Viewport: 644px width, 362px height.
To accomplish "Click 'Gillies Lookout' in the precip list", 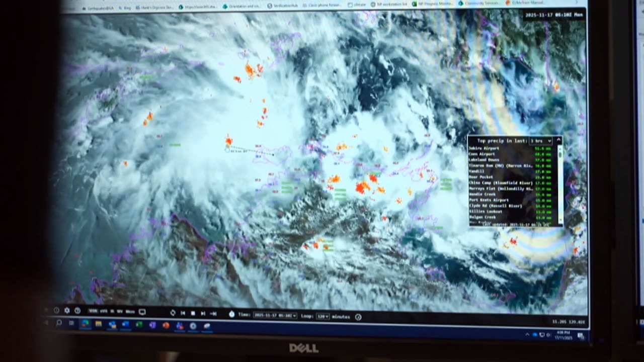I will click(486, 212).
